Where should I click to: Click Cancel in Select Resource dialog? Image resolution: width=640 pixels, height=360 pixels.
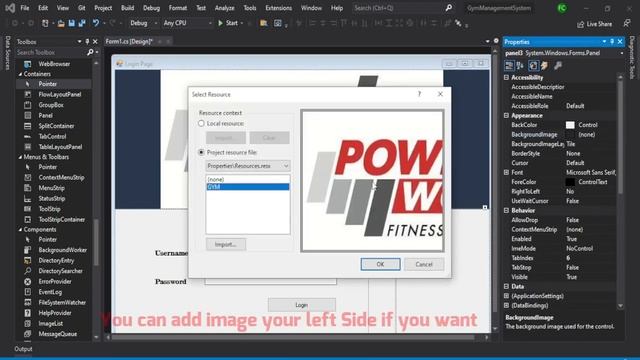424,264
